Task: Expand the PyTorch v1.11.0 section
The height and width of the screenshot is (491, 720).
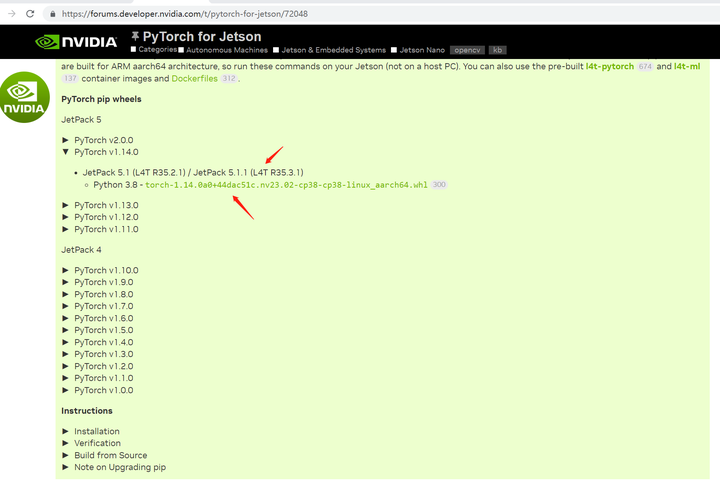Action: 100,229
